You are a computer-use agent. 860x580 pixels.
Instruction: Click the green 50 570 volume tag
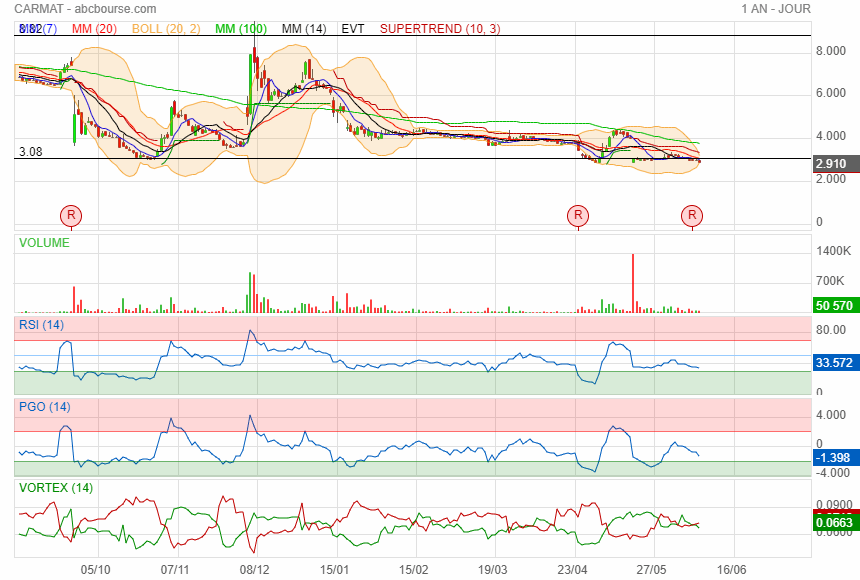tap(833, 306)
